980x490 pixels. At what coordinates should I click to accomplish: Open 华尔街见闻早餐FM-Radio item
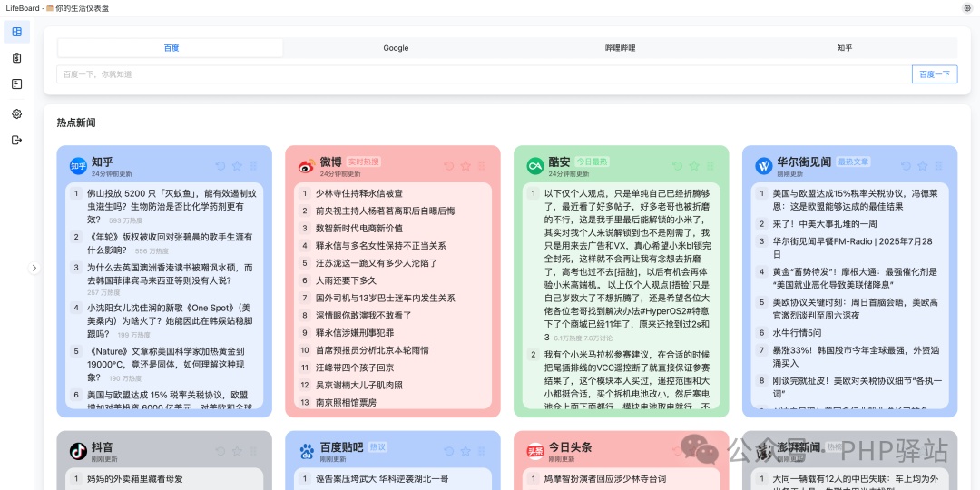(x=852, y=248)
